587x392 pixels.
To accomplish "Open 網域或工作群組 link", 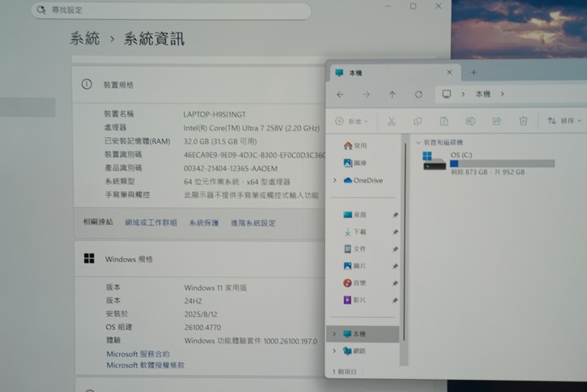I will click(151, 222).
